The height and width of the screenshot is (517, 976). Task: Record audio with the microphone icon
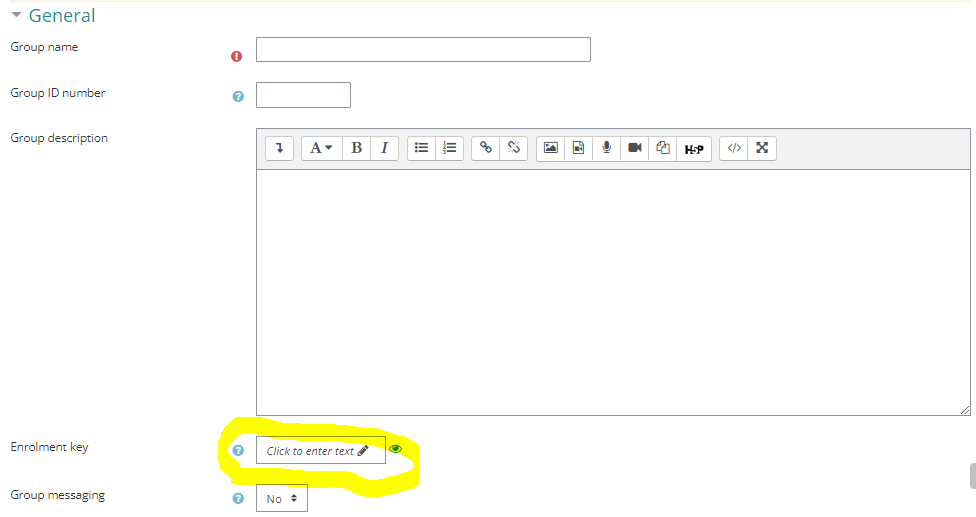tap(606, 148)
